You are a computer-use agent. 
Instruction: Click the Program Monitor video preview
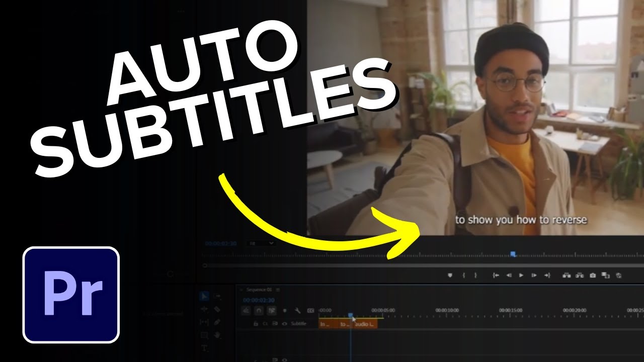click(x=475, y=118)
